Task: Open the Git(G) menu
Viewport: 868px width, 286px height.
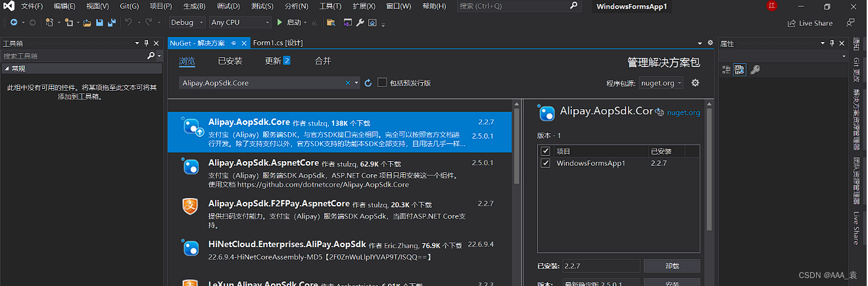Action: pos(129,6)
